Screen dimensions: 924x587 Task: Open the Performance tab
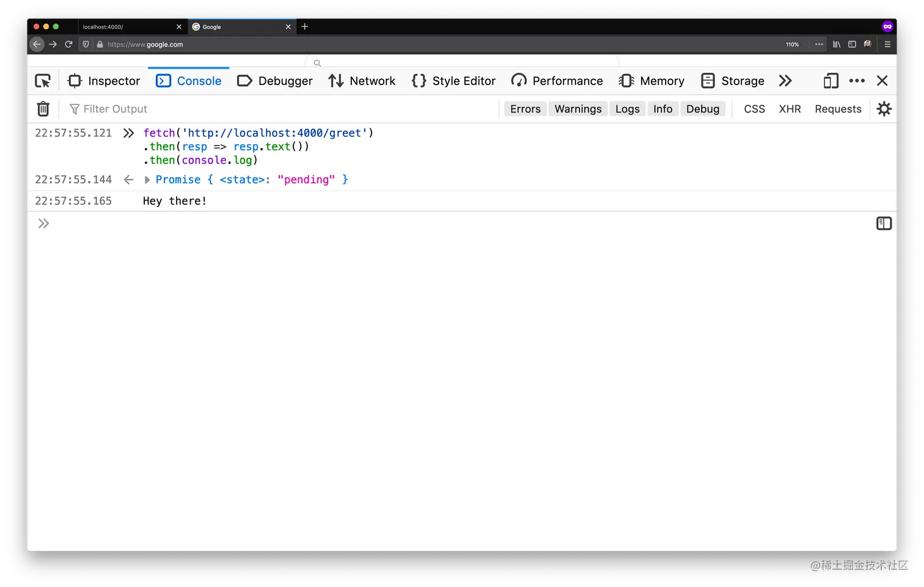tap(557, 81)
